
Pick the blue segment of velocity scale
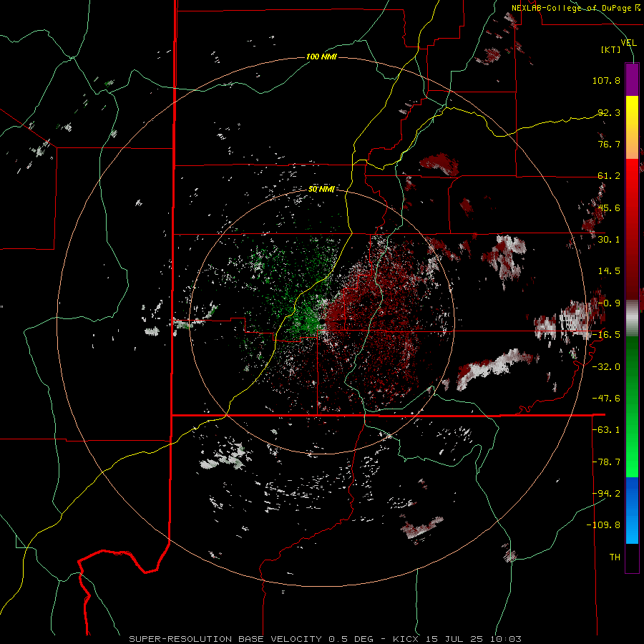click(x=632, y=510)
